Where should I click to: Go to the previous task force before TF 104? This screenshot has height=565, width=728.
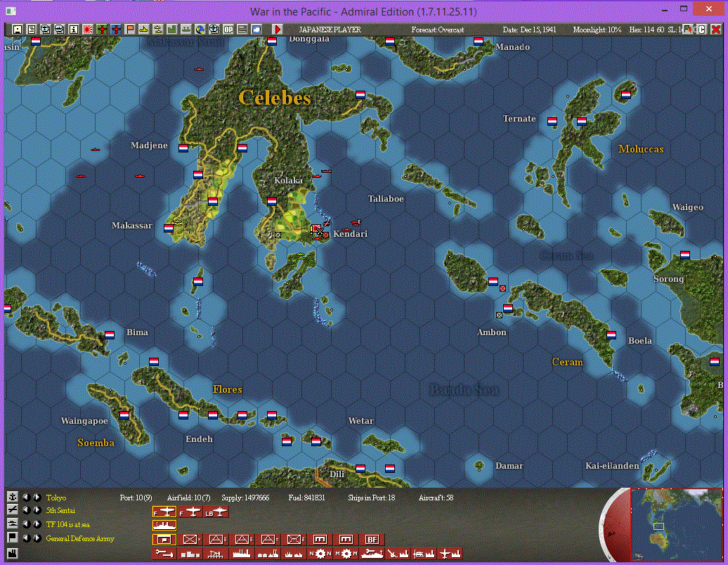click(26, 524)
